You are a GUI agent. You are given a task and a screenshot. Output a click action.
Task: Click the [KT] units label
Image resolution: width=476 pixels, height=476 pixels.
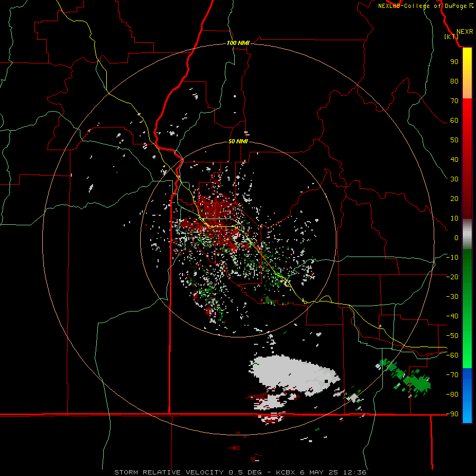(x=452, y=36)
